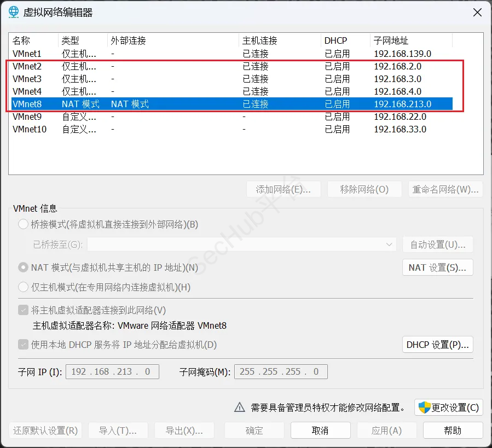
Task: Open DHCP 设置(P) dialog
Action: (438, 345)
